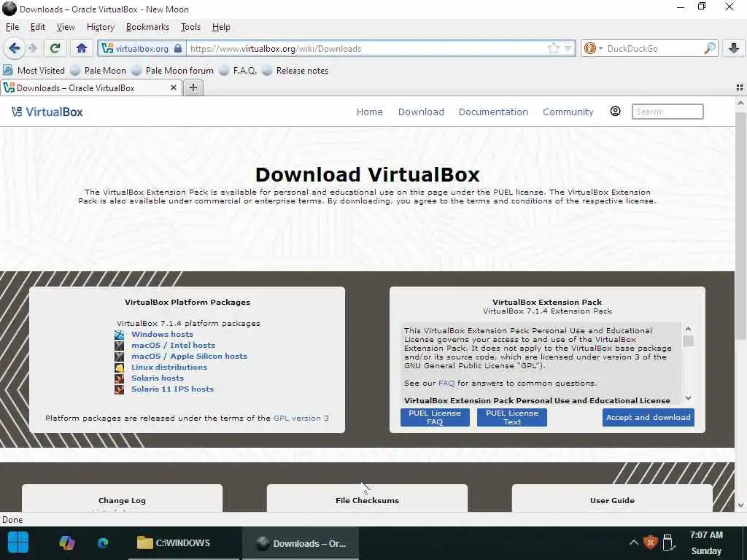Open the Windows Start button
This screenshot has height=560, width=747.
(x=18, y=542)
